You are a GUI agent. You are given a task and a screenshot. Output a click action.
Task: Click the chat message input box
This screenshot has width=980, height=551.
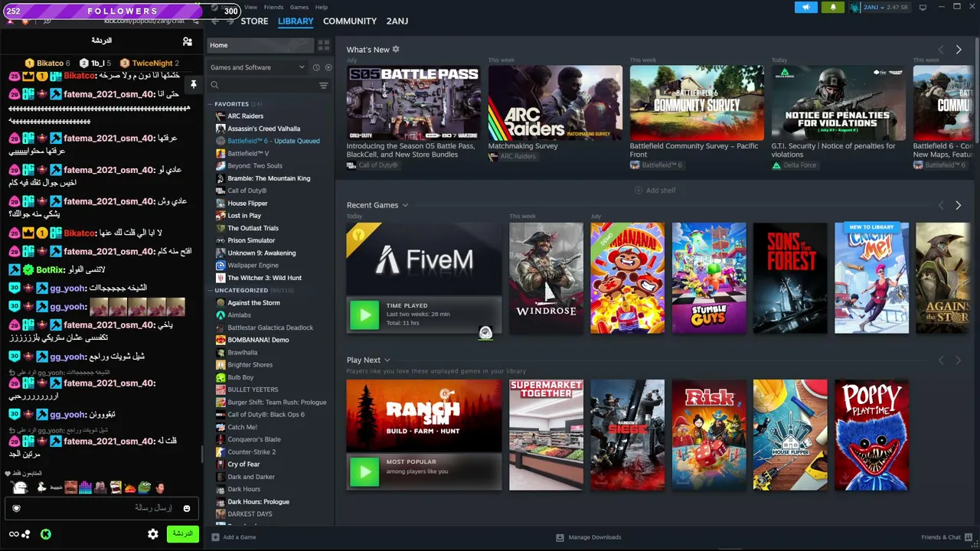point(101,508)
